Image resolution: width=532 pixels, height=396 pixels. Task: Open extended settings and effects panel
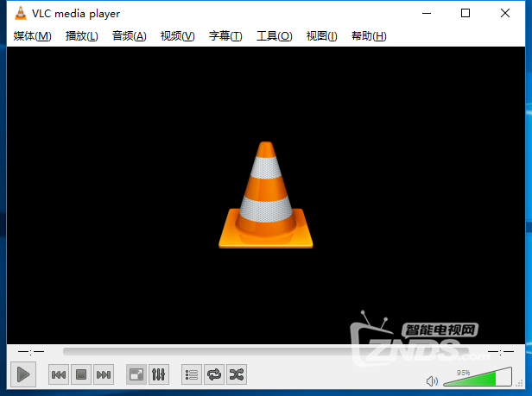(159, 374)
